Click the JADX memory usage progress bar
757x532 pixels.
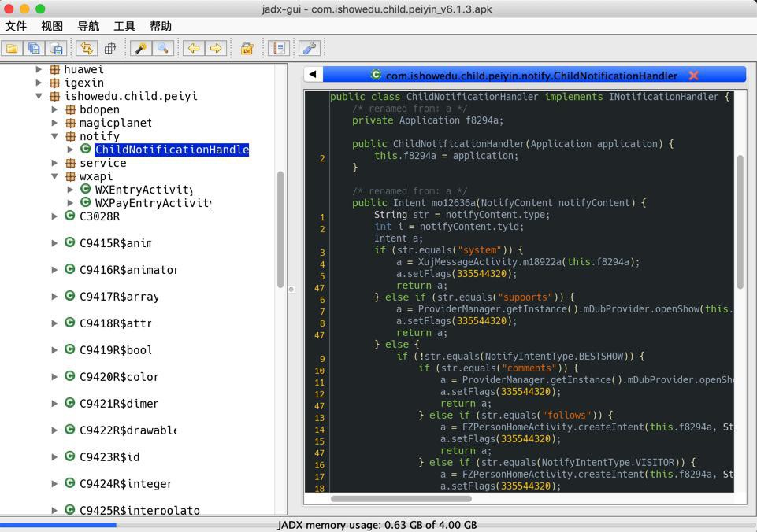378,525
